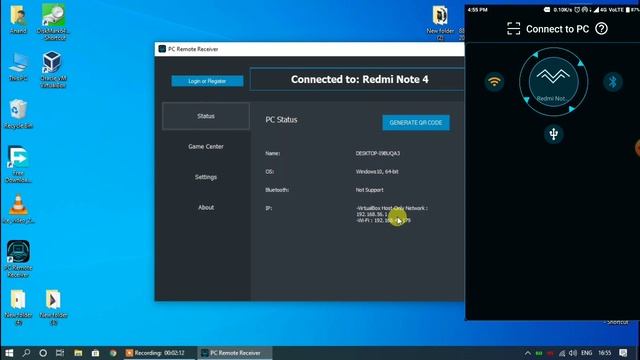
Task: Switch to the Game Center tab
Action: (x=206, y=147)
